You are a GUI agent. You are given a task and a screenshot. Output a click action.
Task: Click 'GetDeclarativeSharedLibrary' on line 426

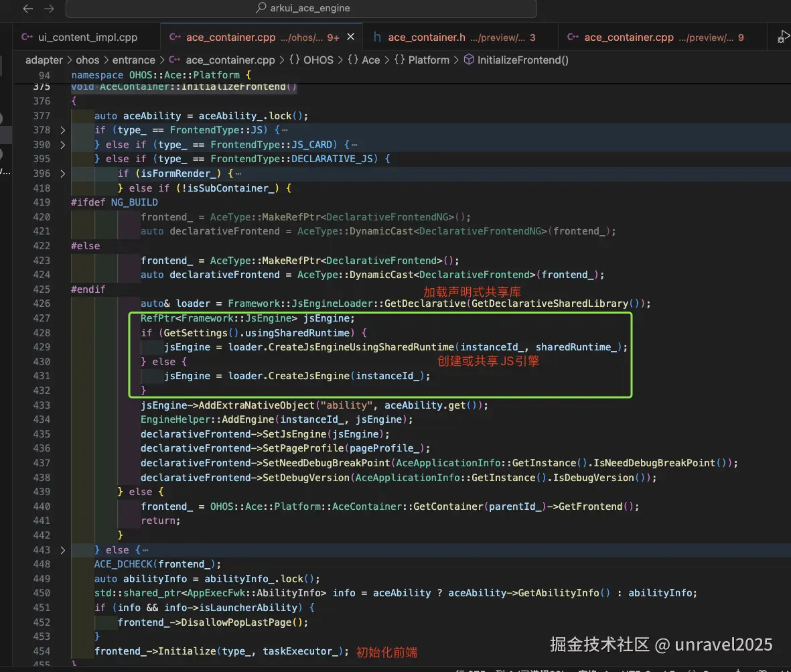550,304
